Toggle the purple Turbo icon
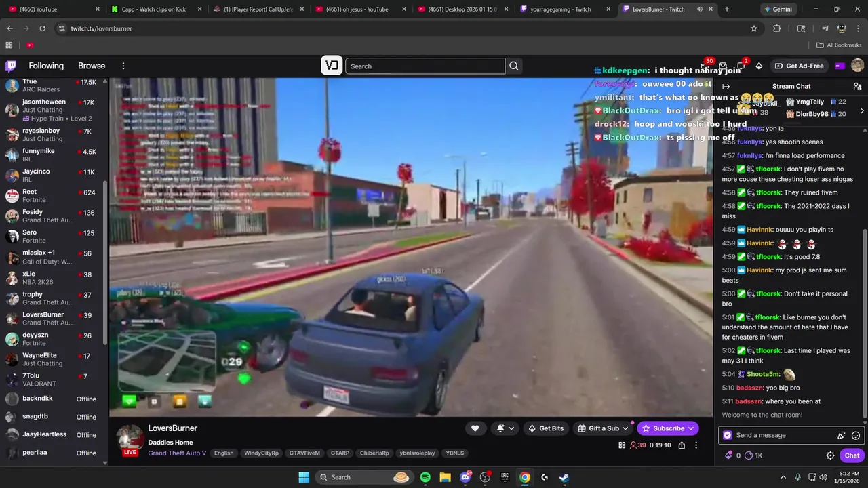This screenshot has width=868, height=488. tap(840, 66)
